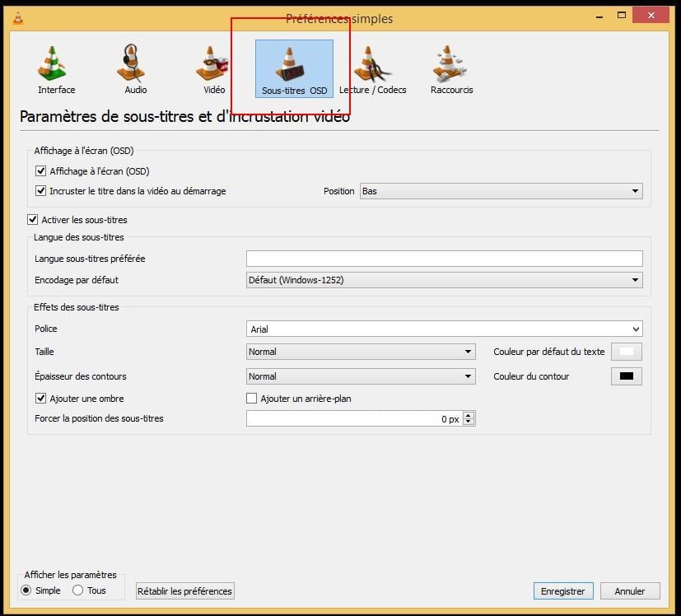Maximize the Préférences simples window
Image resolution: width=681 pixels, height=616 pixels.
[x=622, y=15]
